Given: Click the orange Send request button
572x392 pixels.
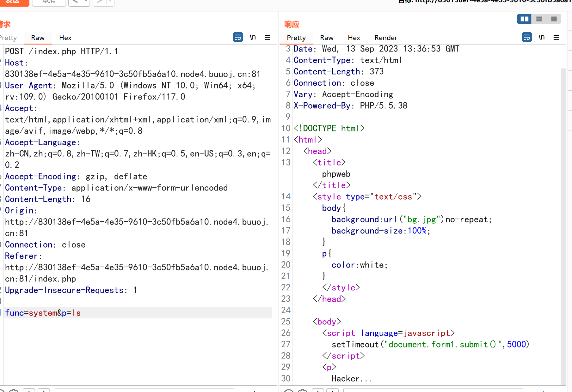Looking at the screenshot, I should (x=14, y=2).
